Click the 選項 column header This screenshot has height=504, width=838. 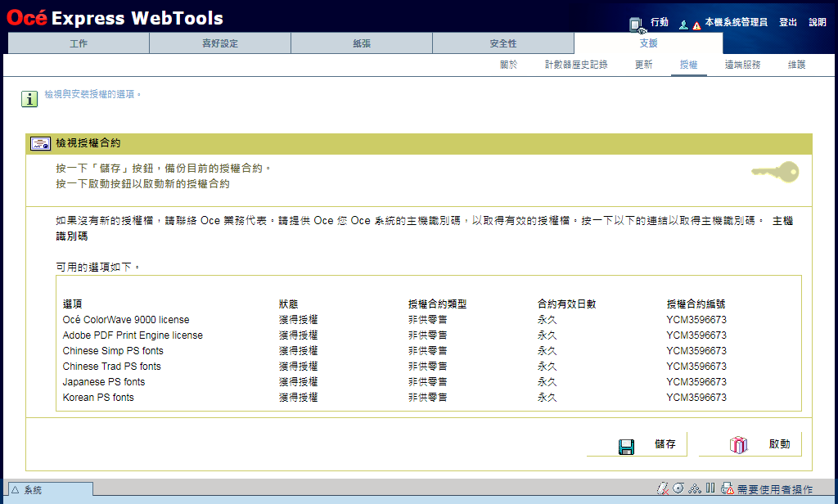click(72, 304)
